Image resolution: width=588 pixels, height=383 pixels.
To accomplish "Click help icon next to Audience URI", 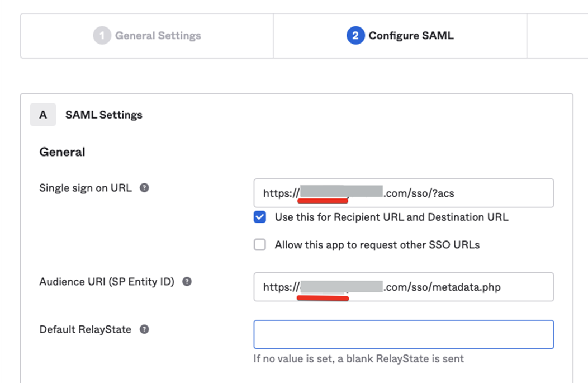I will pyautogui.click(x=187, y=282).
